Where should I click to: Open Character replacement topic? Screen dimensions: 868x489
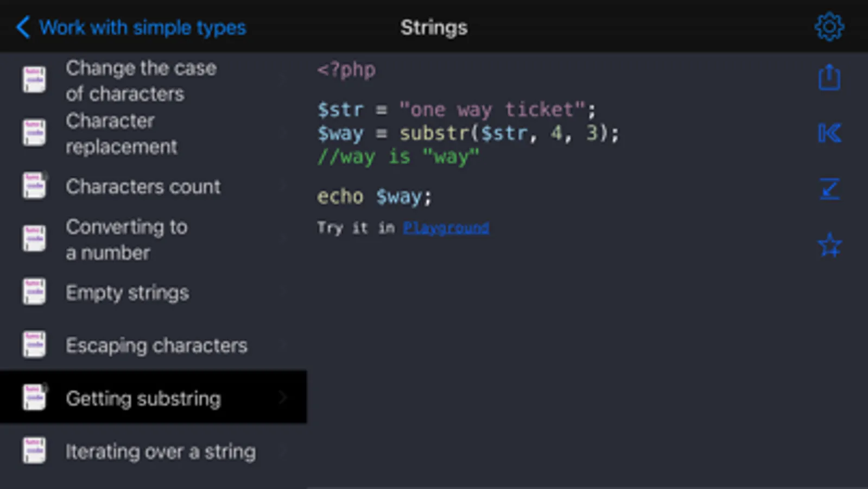tap(121, 134)
